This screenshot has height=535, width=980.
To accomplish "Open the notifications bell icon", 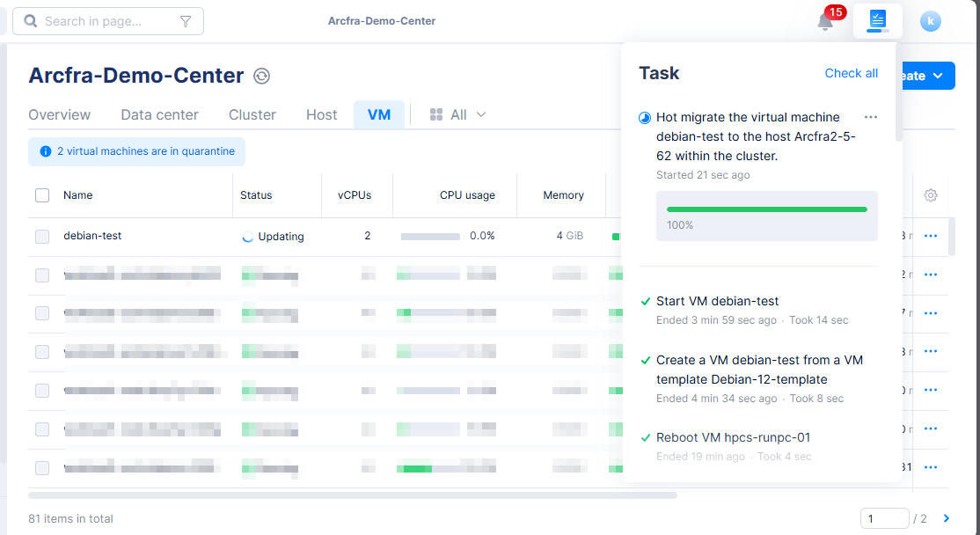I will coord(825,22).
